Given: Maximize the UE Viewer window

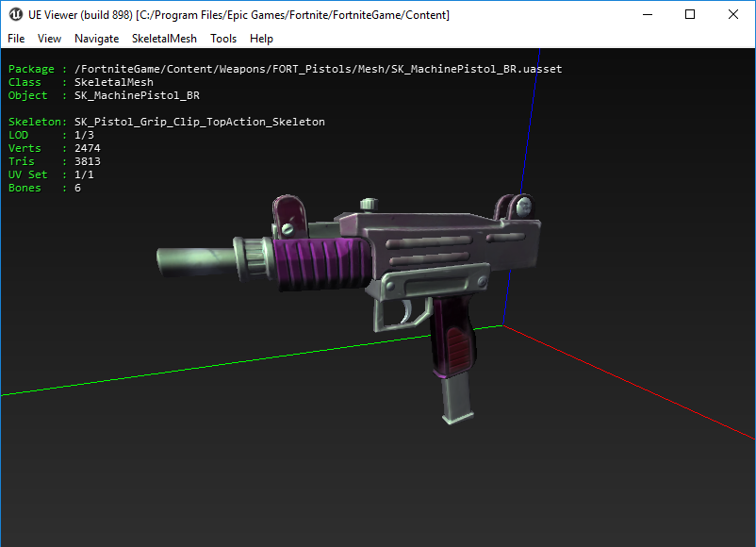Looking at the screenshot, I should click(690, 14).
